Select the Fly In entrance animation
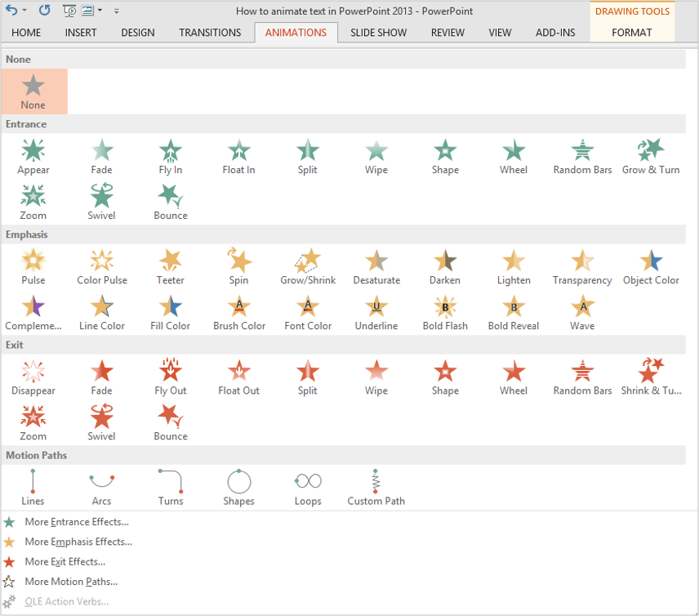Viewport: 699px width, 616px height. pos(170,157)
